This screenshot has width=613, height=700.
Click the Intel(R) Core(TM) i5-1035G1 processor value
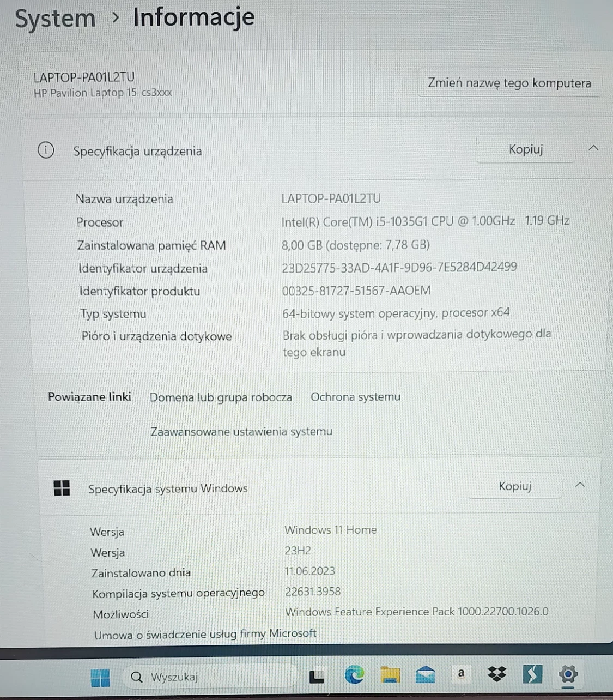point(425,221)
